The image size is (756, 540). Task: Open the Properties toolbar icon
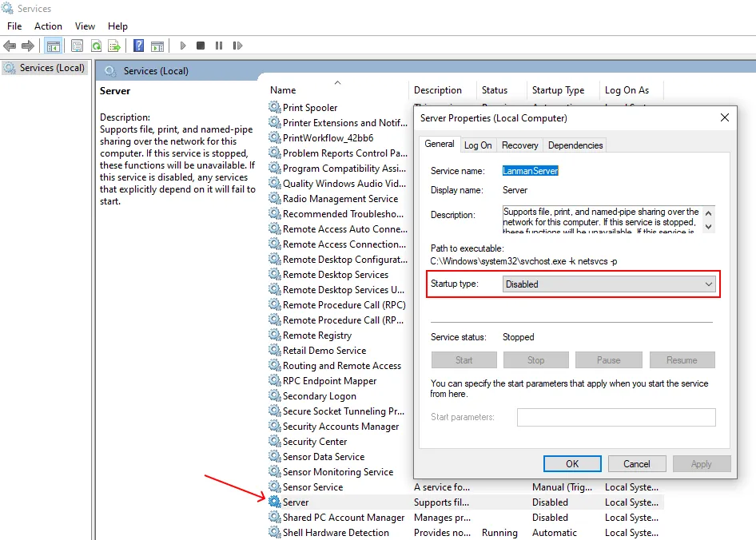click(78, 46)
